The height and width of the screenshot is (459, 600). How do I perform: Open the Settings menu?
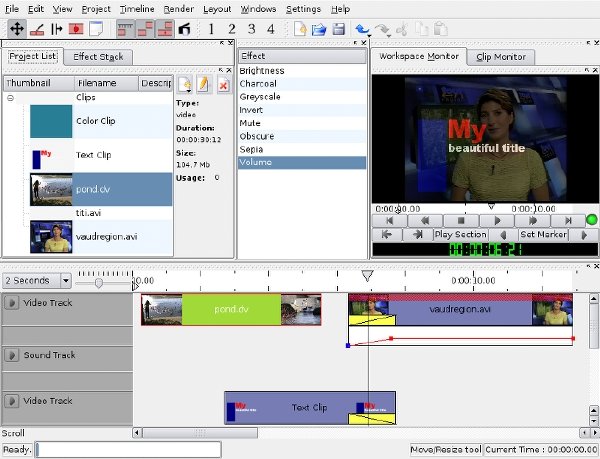click(304, 9)
